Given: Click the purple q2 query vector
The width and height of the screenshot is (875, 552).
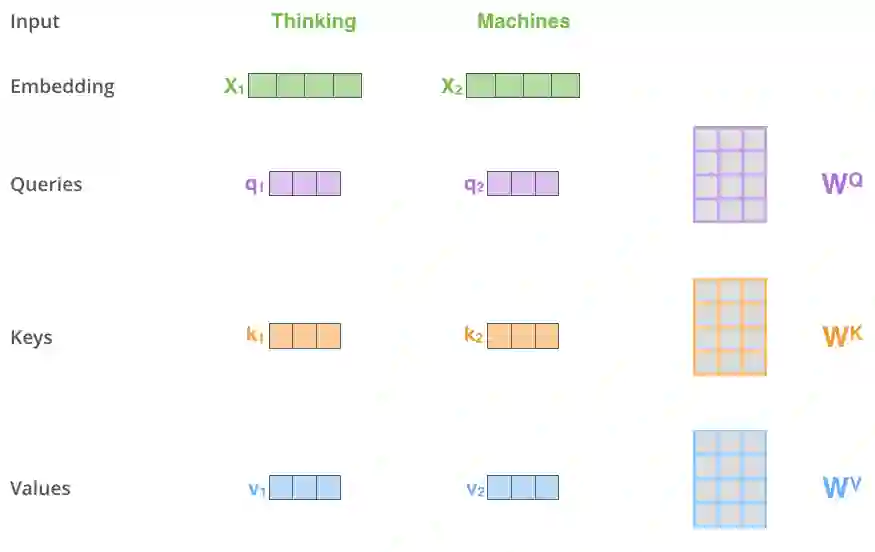Looking at the screenshot, I should click(x=523, y=184).
